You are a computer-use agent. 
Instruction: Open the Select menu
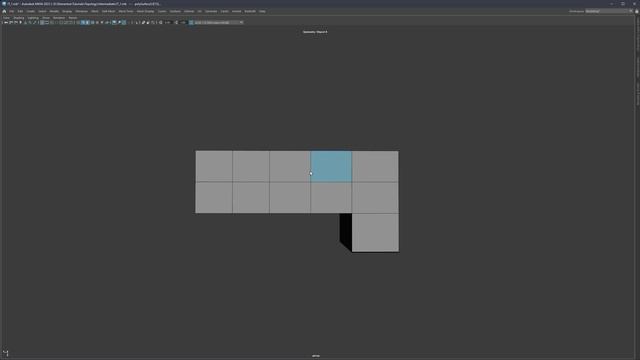[42, 11]
